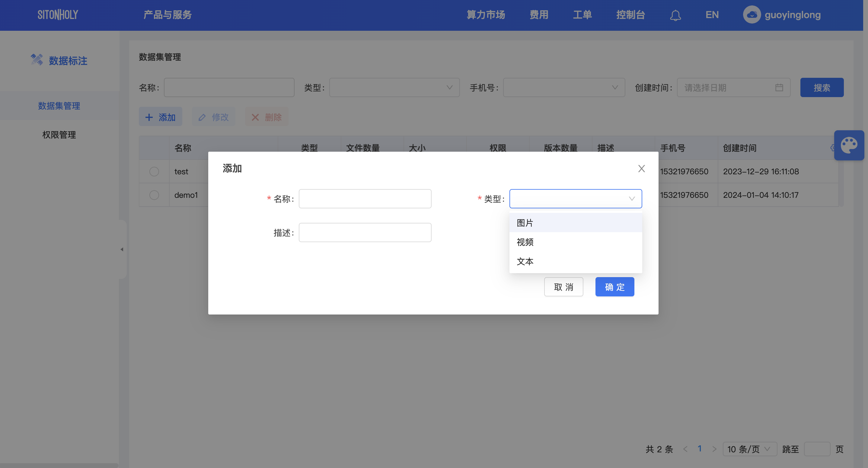
Task: Click the 手机号 column header
Action: click(x=672, y=148)
